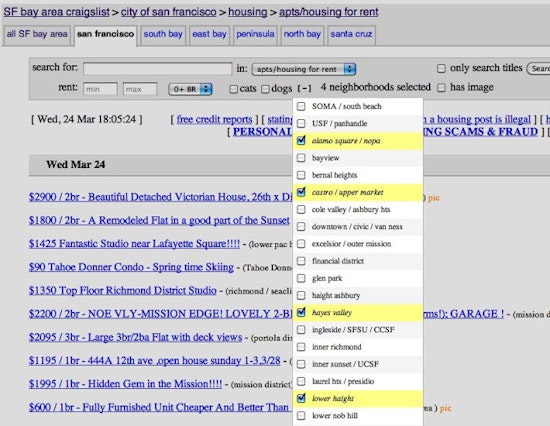Click the max rent field
Viewport: 550px width, 426px height.
140,89
